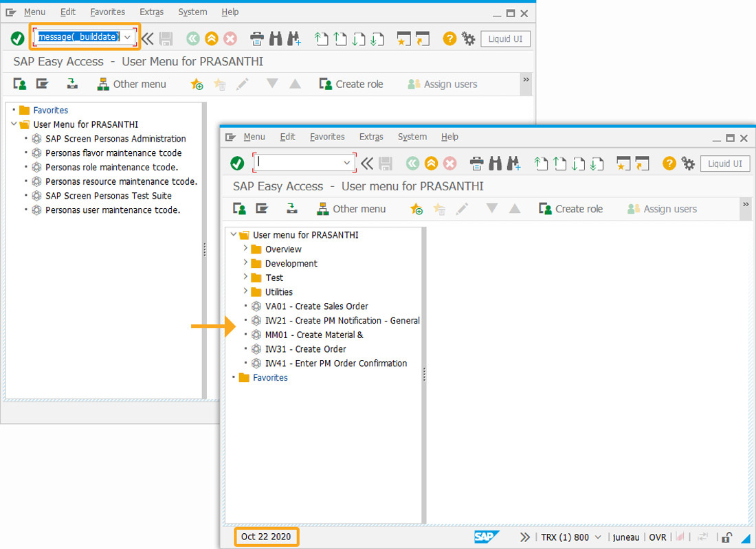Viewport: 756px width, 549px height.
Task: Click Add to Favorites star in front window
Action: click(416, 209)
